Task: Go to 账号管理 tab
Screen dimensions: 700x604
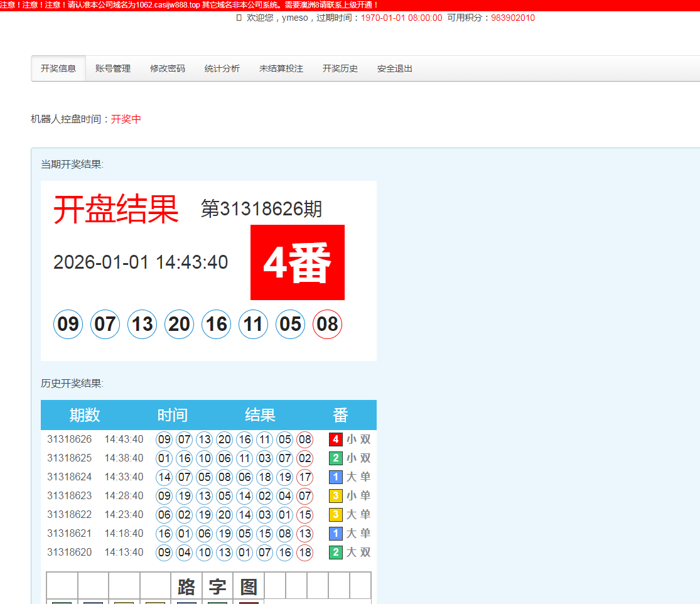Action: coord(113,68)
